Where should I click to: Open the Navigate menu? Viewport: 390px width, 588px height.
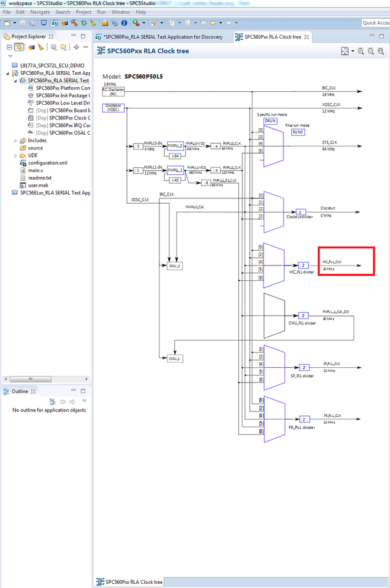click(x=40, y=12)
